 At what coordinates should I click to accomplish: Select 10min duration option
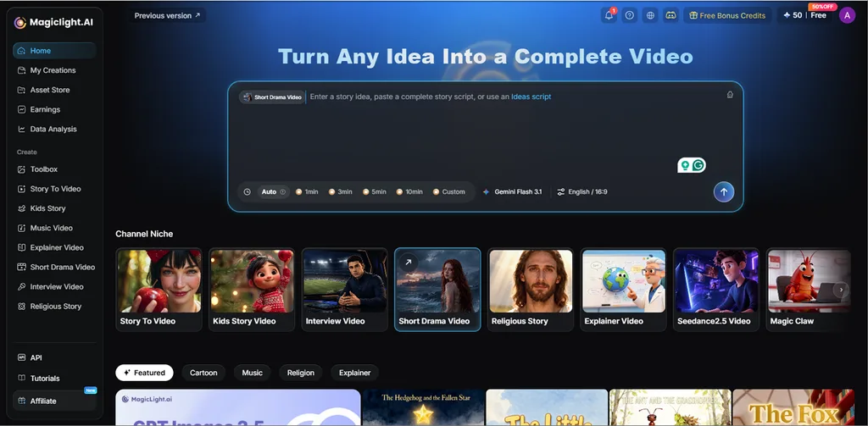coord(409,192)
